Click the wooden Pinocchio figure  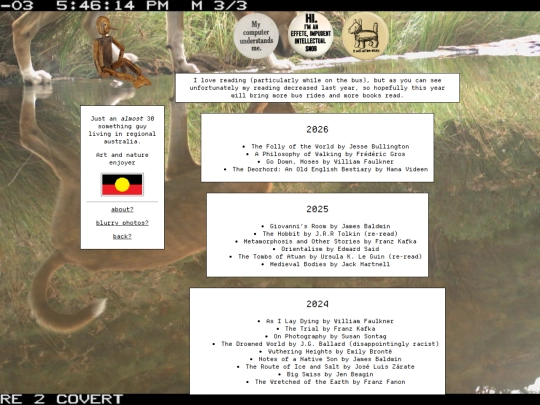click(x=121, y=52)
